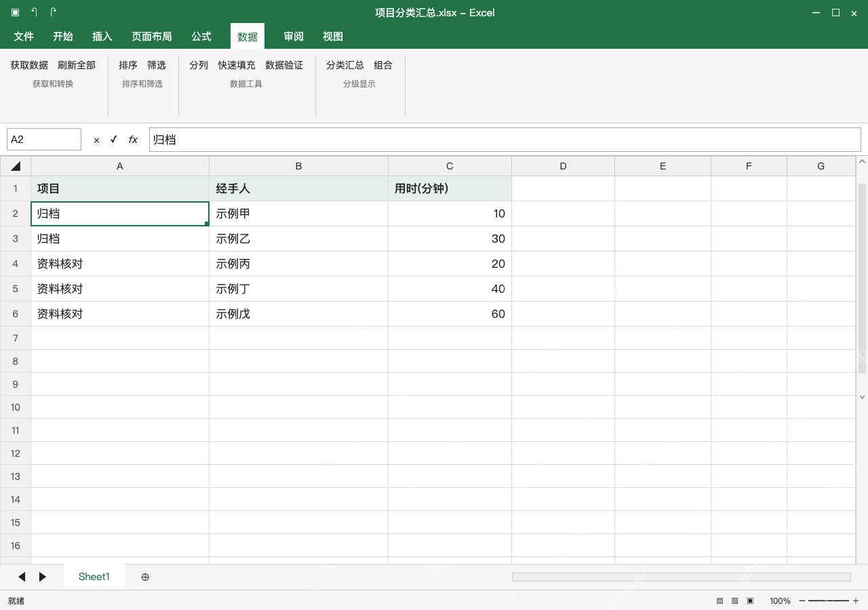Switch to Page Layout view icon
Image resolution: width=868 pixels, height=610 pixels.
tap(735, 601)
